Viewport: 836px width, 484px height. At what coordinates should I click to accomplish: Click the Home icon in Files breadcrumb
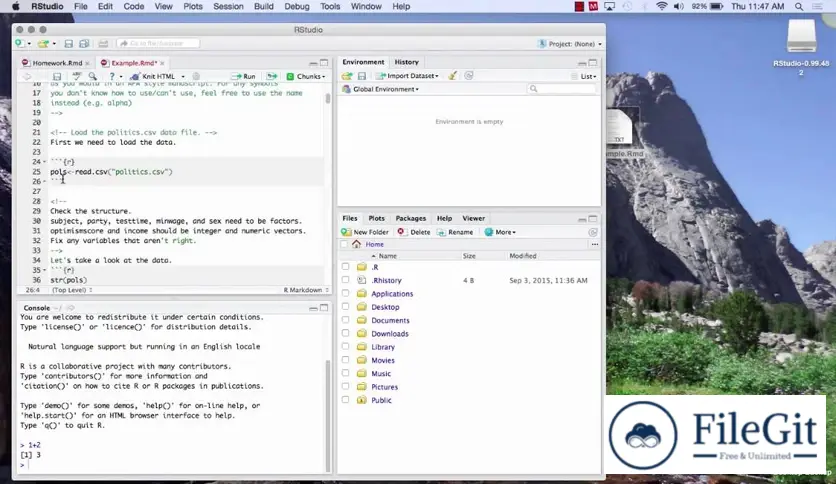tap(356, 244)
